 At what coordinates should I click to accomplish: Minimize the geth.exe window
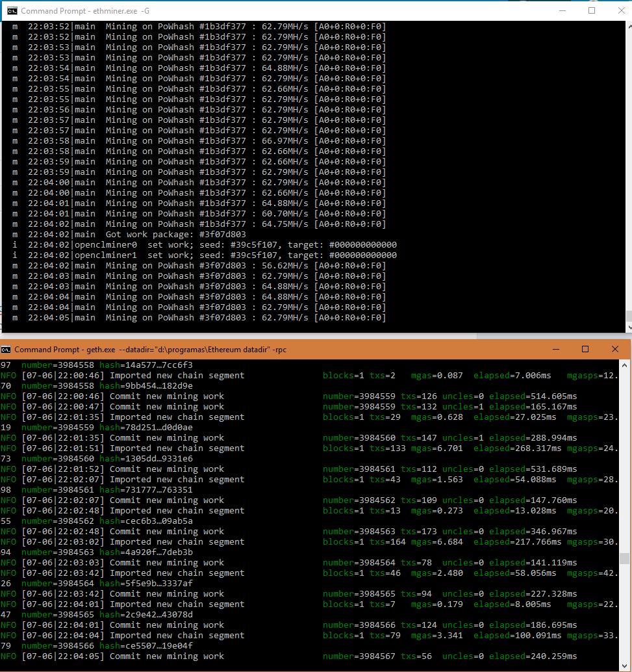(556, 349)
